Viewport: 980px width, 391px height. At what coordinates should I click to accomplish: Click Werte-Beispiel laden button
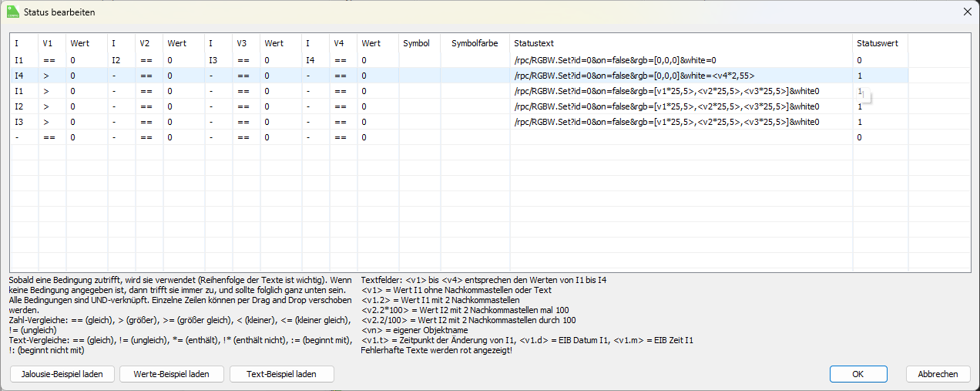pos(173,374)
